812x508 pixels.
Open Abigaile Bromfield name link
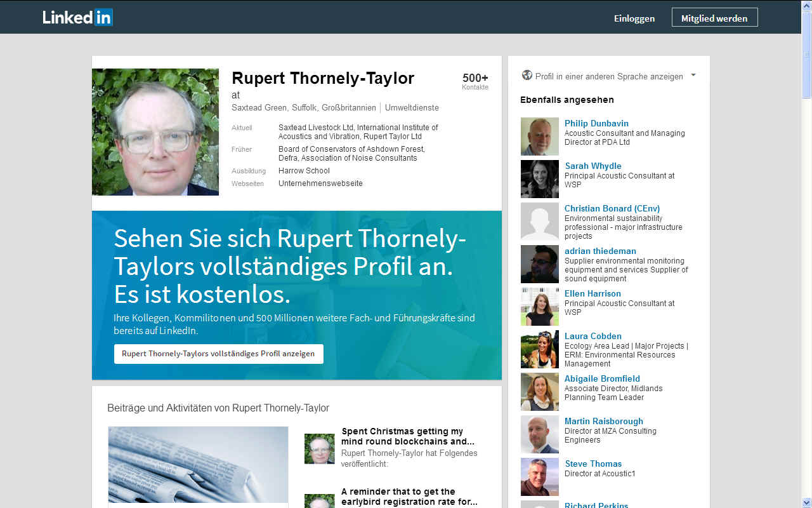coord(602,378)
